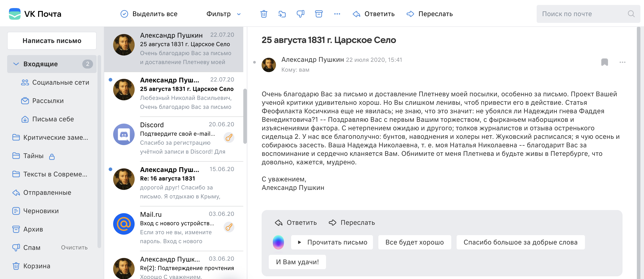Go to the Отправленные folder
The width and height of the screenshot is (644, 279).
tap(42, 192)
